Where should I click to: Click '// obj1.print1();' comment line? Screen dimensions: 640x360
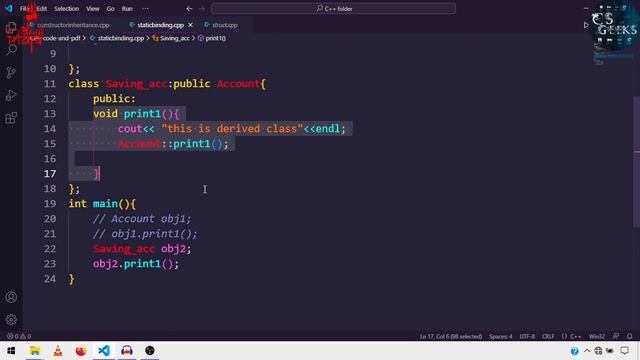point(145,234)
